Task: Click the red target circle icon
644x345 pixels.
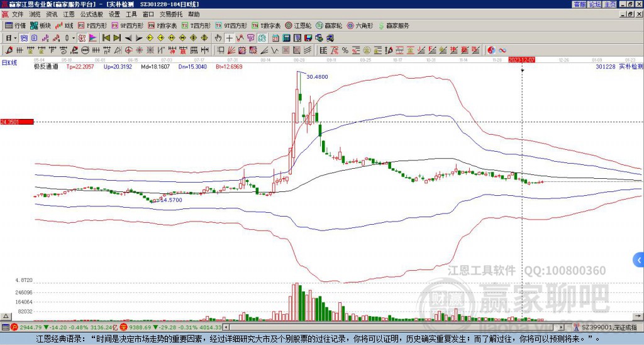Action: [x=128, y=50]
